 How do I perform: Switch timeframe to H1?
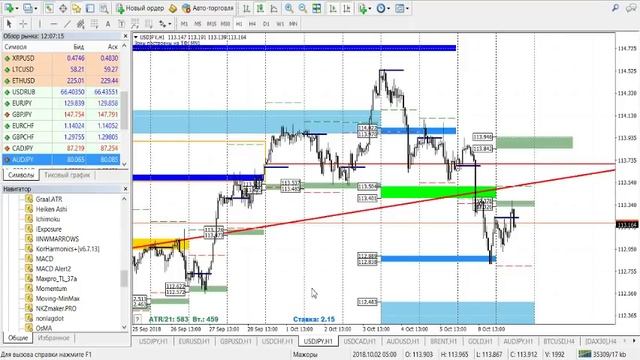tap(239, 24)
